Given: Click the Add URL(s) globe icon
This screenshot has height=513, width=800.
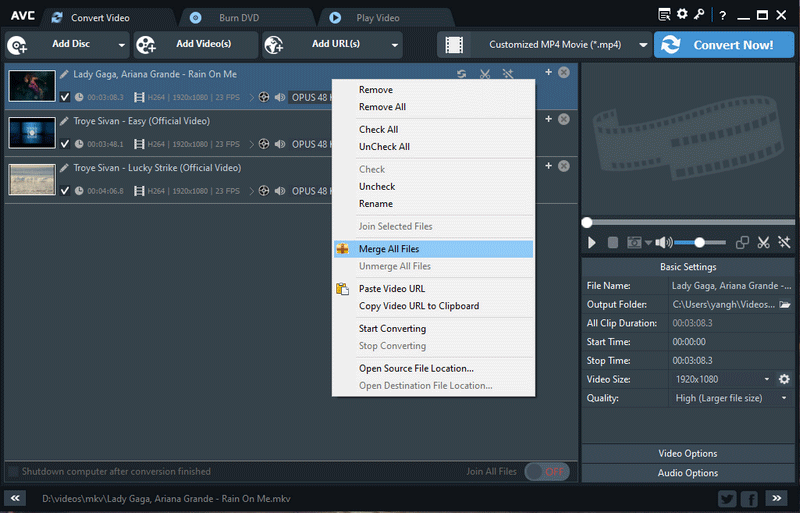Looking at the screenshot, I should tap(274, 45).
